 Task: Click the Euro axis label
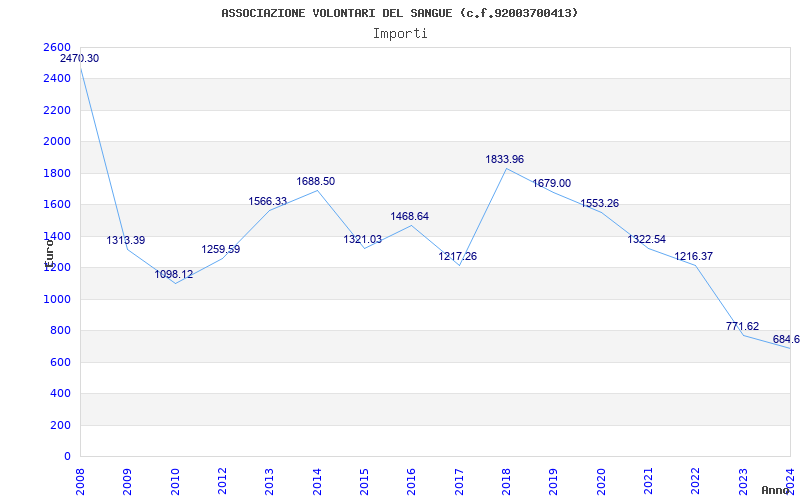tap(49, 253)
